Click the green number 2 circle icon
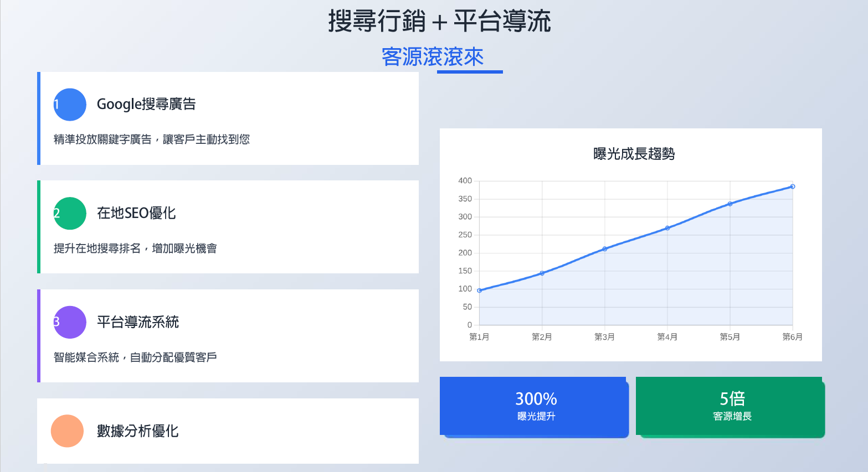This screenshot has height=472, width=868. click(70, 214)
